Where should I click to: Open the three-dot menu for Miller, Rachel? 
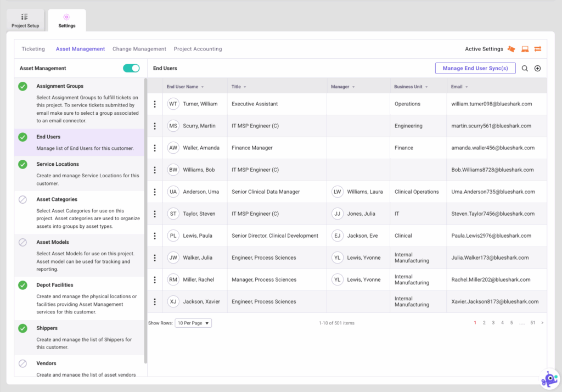coord(155,279)
